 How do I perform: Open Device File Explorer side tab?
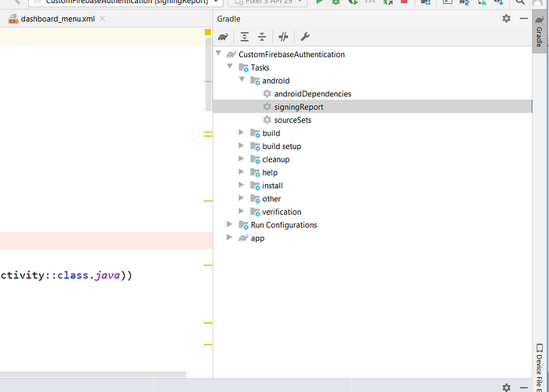(x=540, y=368)
